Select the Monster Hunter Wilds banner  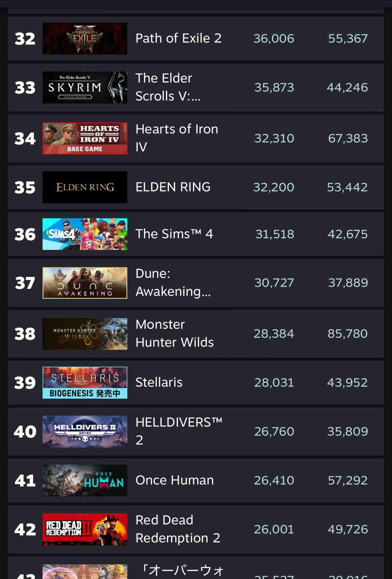click(x=85, y=334)
